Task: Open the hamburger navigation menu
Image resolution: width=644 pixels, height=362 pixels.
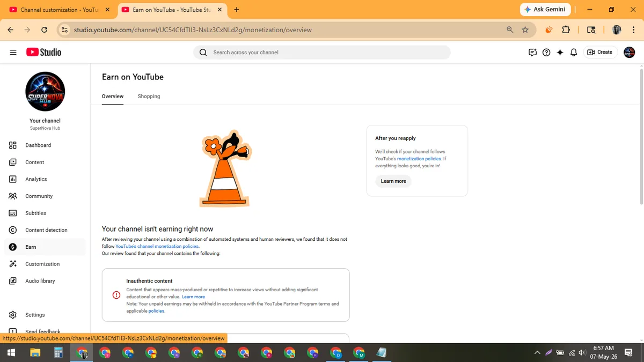Action: pos(13,52)
